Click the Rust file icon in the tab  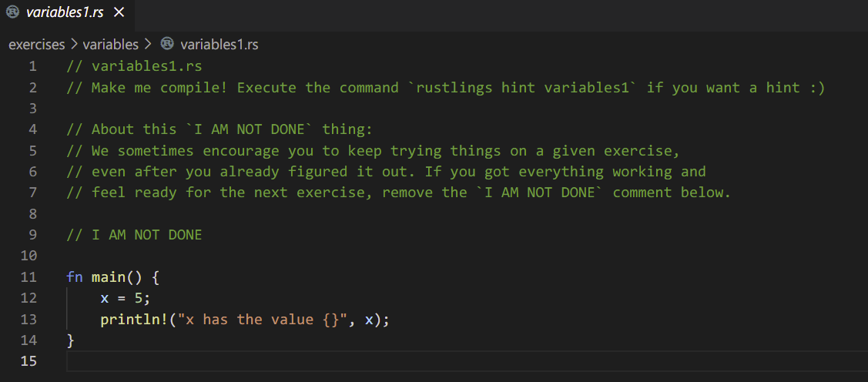(x=13, y=12)
